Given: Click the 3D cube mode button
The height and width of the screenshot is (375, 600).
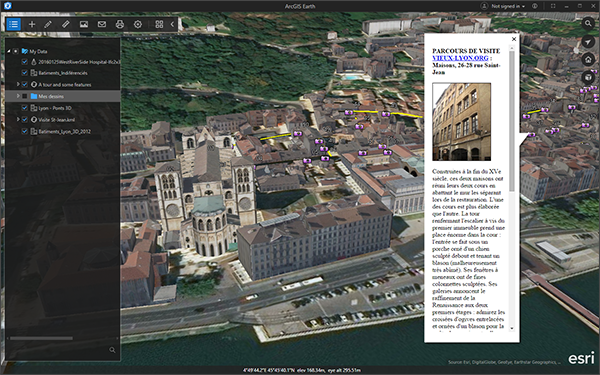Looking at the screenshot, I should (x=588, y=77).
